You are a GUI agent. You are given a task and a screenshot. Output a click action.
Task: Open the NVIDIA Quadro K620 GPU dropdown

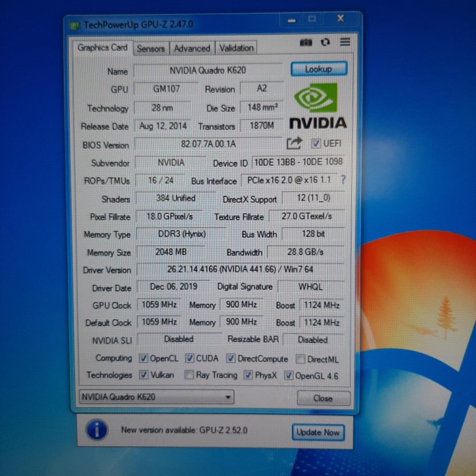[x=156, y=397]
